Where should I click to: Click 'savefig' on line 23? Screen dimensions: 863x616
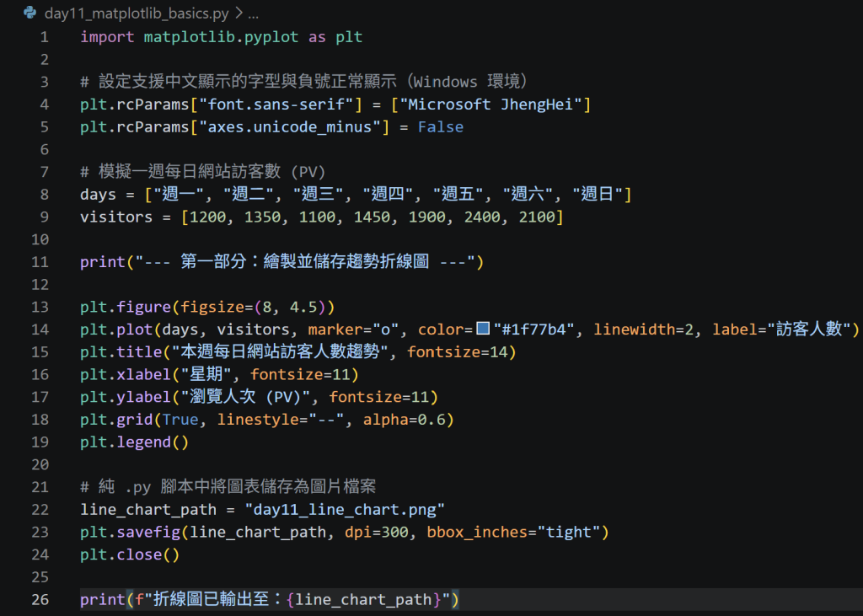[148, 532]
